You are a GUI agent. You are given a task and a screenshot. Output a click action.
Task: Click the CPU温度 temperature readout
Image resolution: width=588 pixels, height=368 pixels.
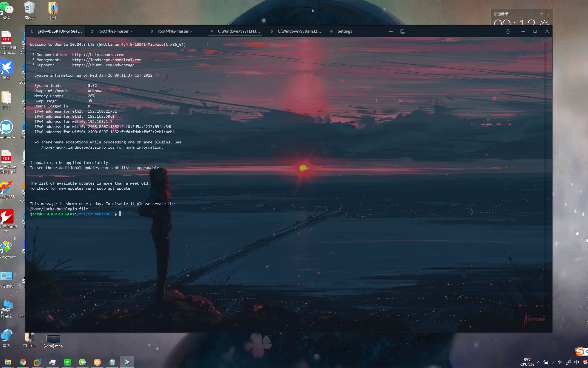click(x=527, y=362)
